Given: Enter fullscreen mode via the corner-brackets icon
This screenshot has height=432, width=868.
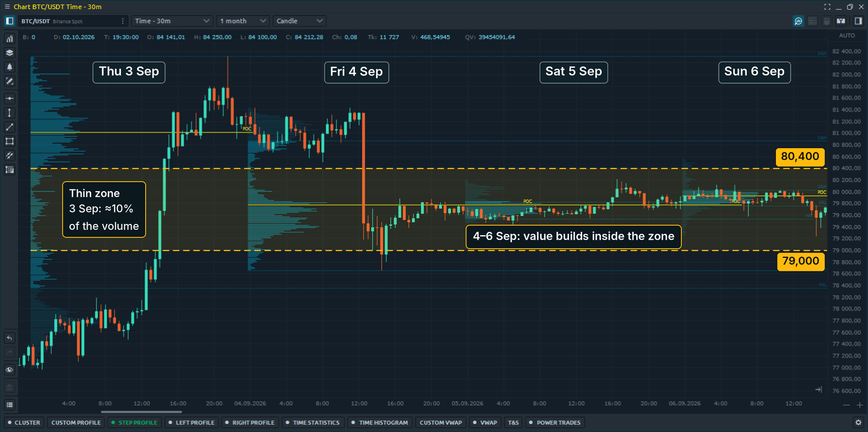Looking at the screenshot, I should pyautogui.click(x=827, y=7).
